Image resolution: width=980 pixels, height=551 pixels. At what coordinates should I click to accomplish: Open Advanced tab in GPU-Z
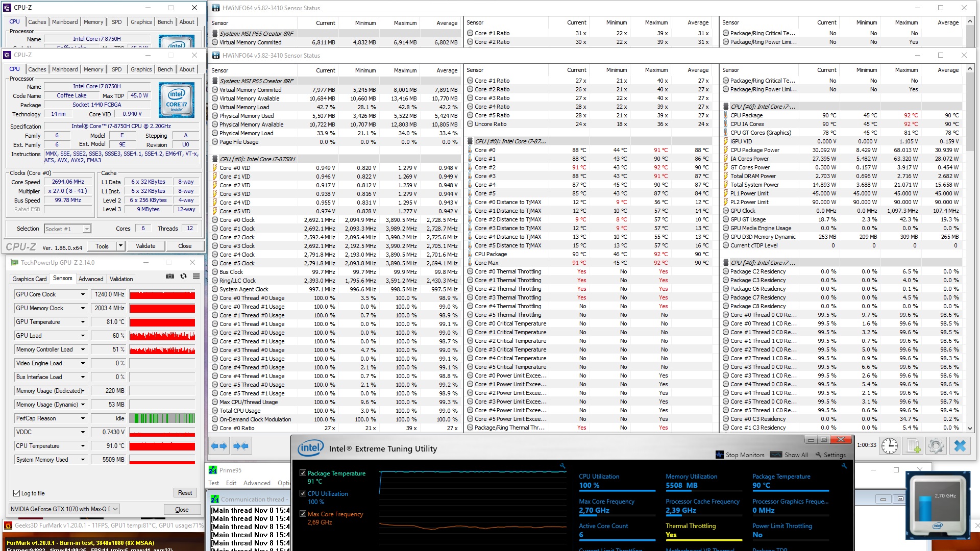click(x=91, y=279)
